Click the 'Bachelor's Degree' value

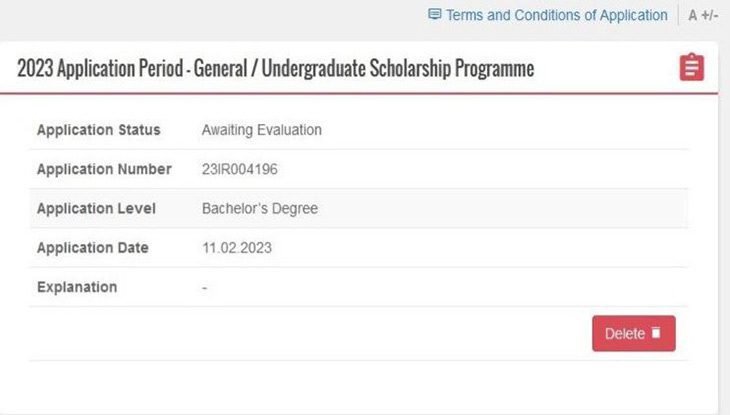pos(259,209)
